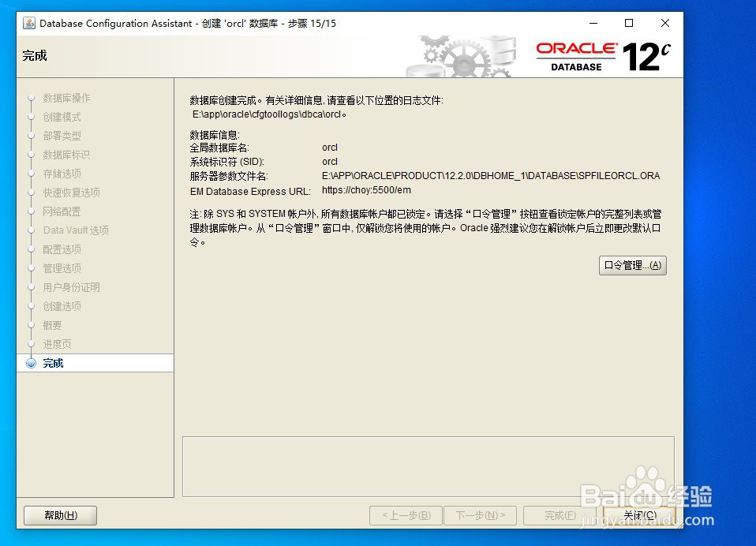Click the empty message box at the bottom

pyautogui.click(x=428, y=466)
